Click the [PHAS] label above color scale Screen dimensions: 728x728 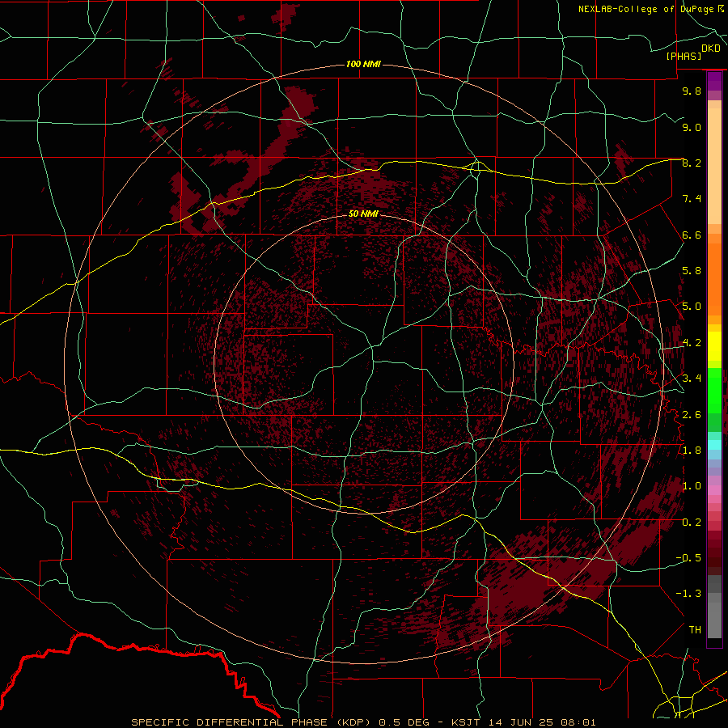(684, 57)
